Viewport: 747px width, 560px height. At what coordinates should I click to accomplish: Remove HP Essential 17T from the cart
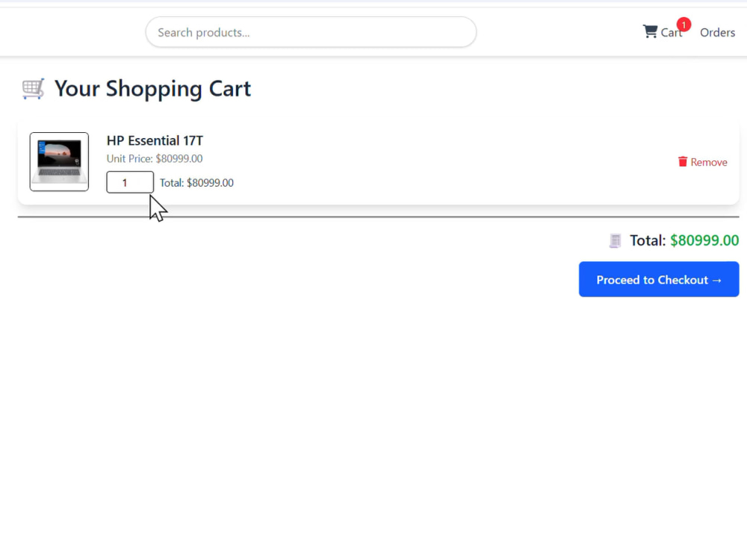coord(703,162)
